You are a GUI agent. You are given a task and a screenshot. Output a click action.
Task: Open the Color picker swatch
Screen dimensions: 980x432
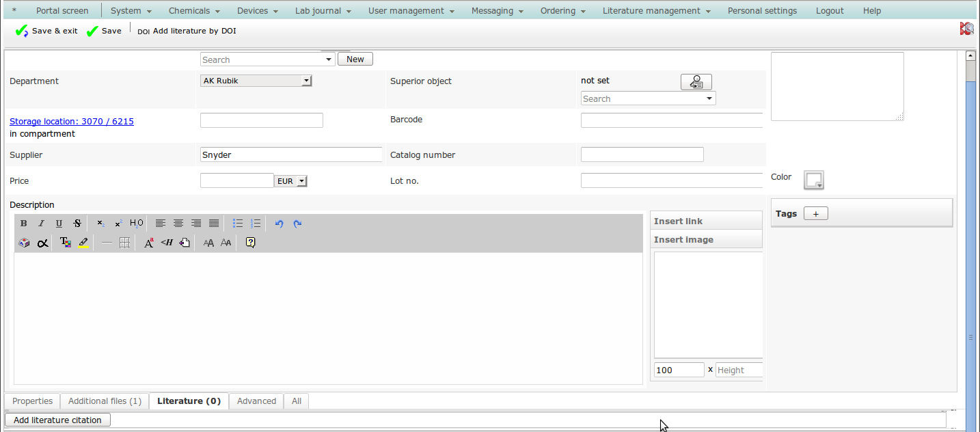click(x=813, y=180)
